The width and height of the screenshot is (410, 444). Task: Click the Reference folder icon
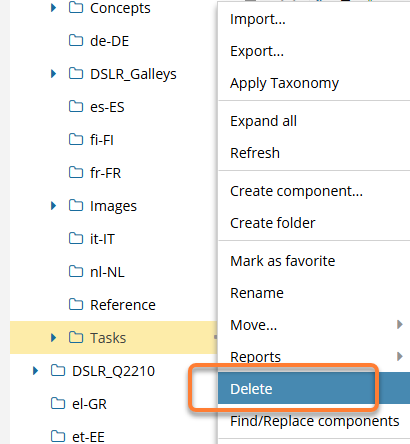click(x=76, y=304)
